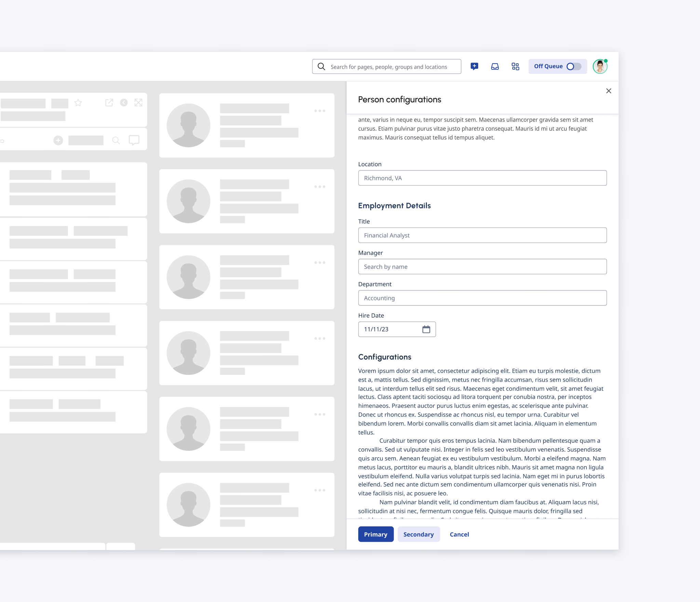Favorite the page using the star icon
The height and width of the screenshot is (602, 700).
(x=78, y=102)
